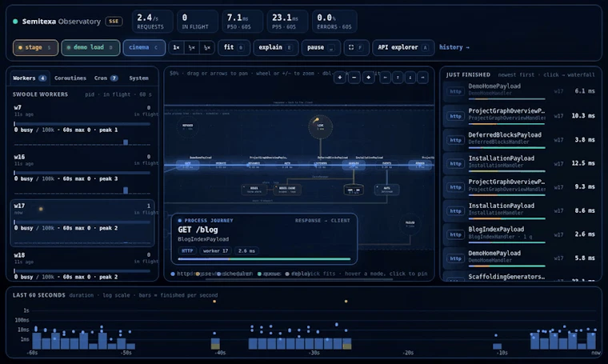Click the diamond recenter icon on canvas
Viewport: 608px width, 364px height.
point(368,78)
